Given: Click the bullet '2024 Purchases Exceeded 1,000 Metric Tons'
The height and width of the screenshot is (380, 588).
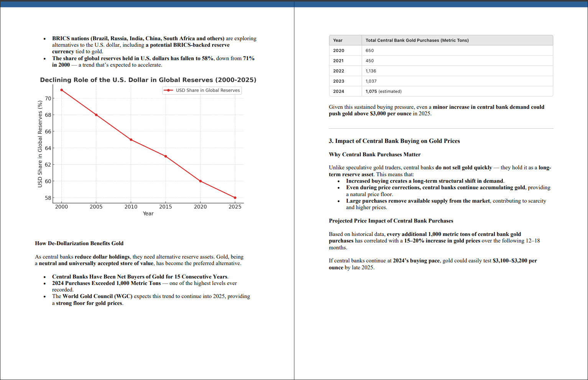Looking at the screenshot, I should coord(145,287).
